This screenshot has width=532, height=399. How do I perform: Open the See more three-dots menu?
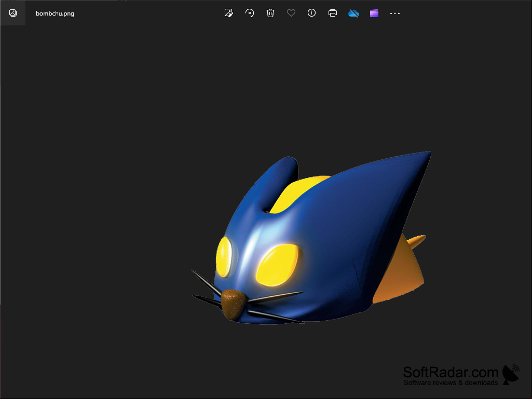click(395, 13)
